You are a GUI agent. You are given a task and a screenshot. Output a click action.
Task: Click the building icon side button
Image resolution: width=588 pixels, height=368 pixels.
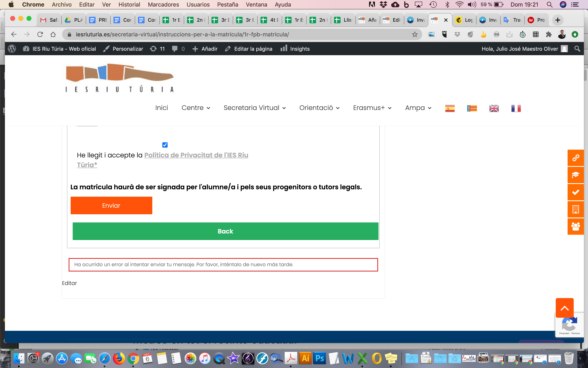[x=576, y=209]
